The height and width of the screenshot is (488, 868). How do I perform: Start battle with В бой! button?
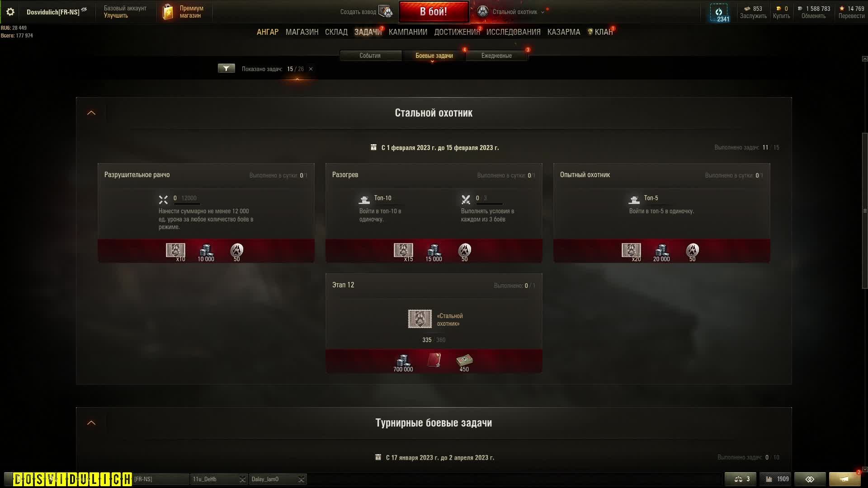point(434,12)
